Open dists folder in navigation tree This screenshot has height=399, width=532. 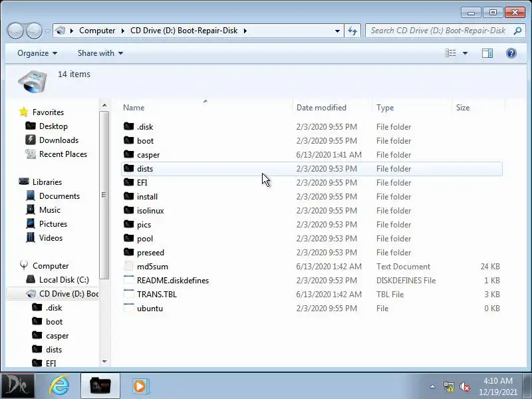tap(54, 350)
